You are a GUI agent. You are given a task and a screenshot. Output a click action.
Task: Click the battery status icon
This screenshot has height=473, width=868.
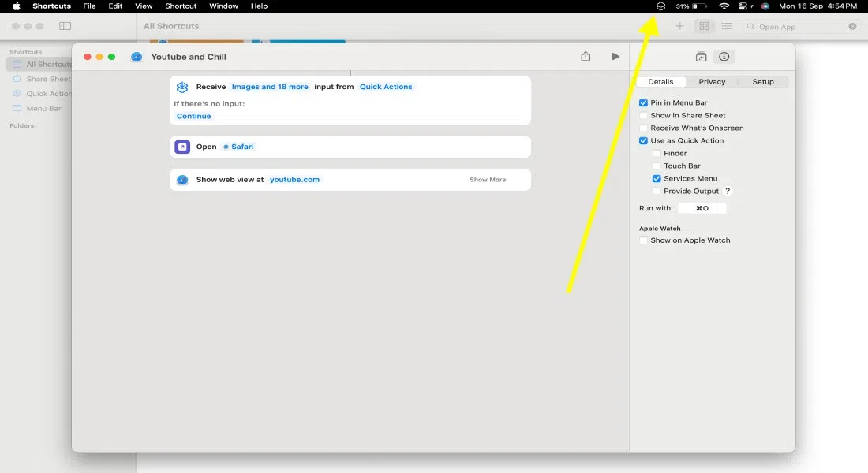pyautogui.click(x=700, y=6)
